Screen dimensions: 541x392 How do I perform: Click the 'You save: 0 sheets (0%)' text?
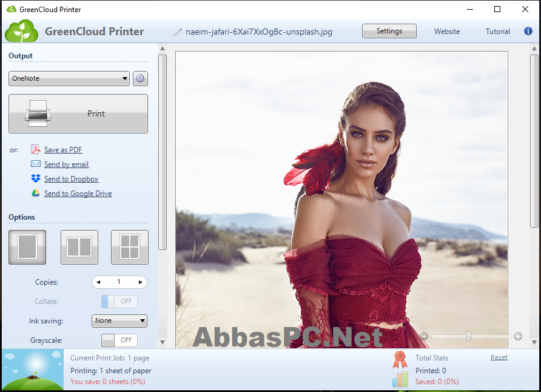pos(107,382)
